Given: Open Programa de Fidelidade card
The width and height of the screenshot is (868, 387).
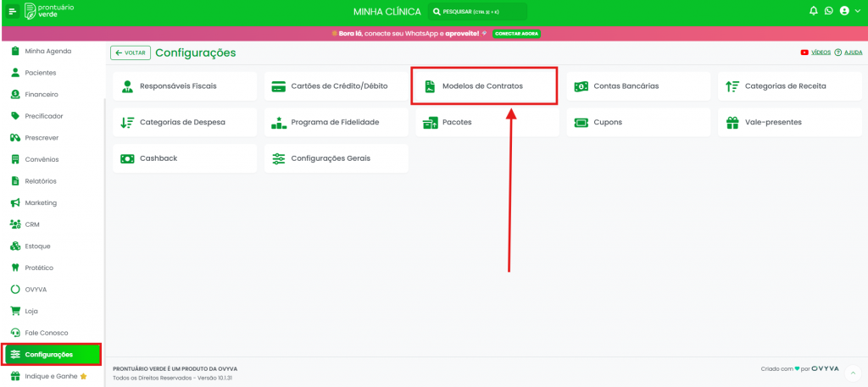Looking at the screenshot, I should pos(336,122).
